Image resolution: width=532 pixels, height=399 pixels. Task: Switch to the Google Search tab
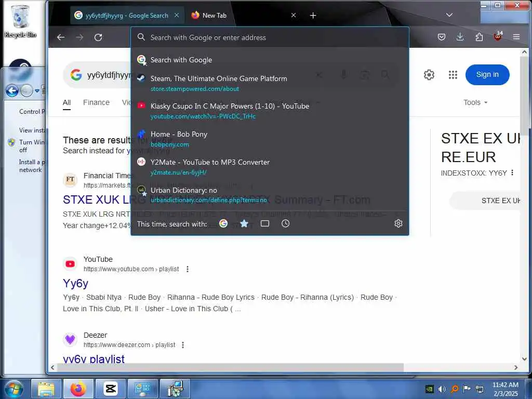pos(127,15)
